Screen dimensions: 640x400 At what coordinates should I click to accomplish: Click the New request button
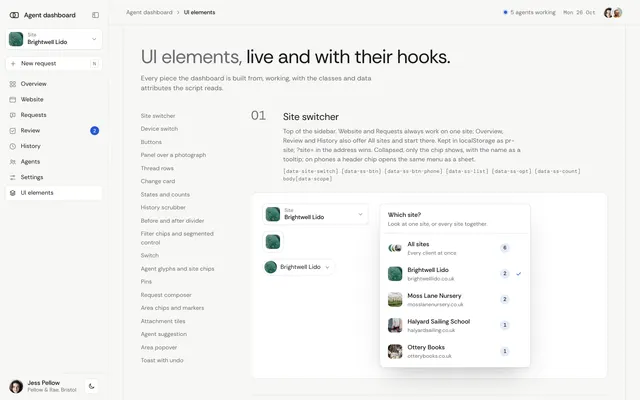pyautogui.click(x=54, y=64)
